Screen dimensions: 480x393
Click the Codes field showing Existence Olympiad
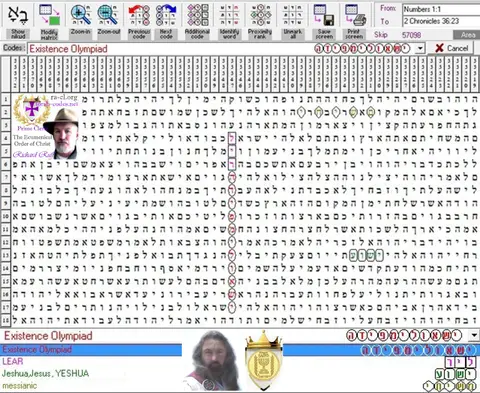click(x=222, y=49)
